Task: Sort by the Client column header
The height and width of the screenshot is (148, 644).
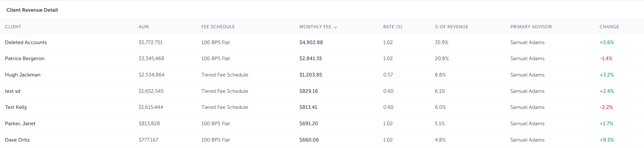Action: 13,27
